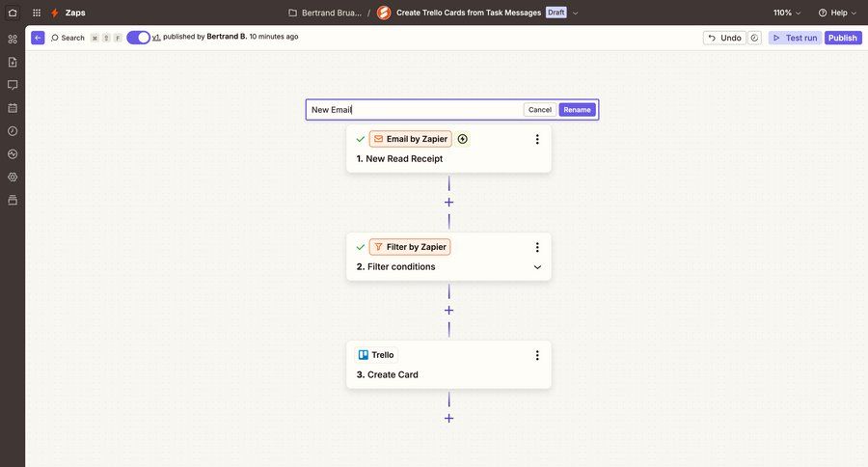Click the orange Zap avatar icon in header
This screenshot has width=868, height=467.
(x=384, y=13)
